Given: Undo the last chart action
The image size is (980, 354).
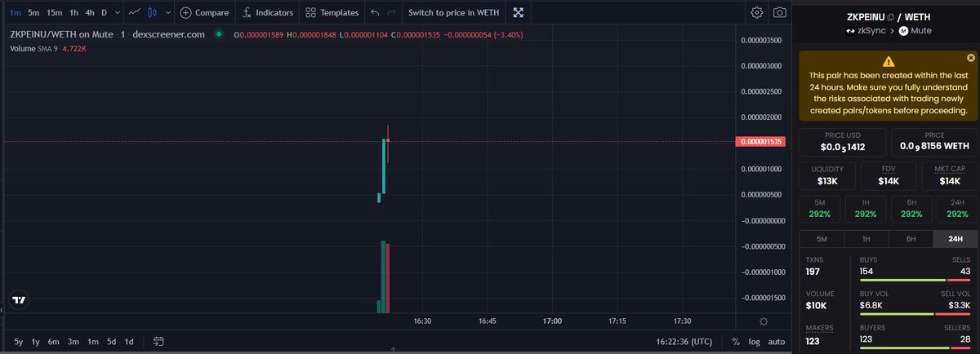Looking at the screenshot, I should [374, 13].
